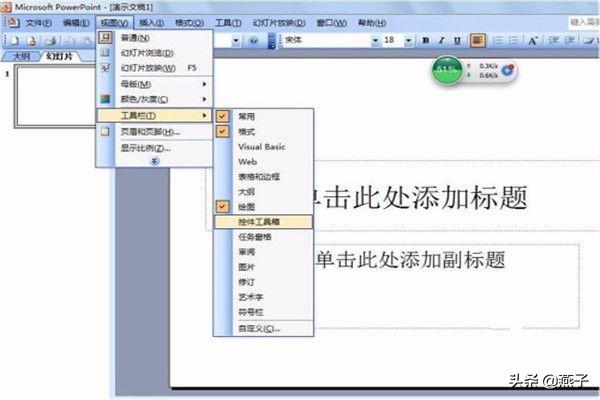Screen dimensions: 600x400
Task: Open the font size dropdown arrow
Action: 409,40
